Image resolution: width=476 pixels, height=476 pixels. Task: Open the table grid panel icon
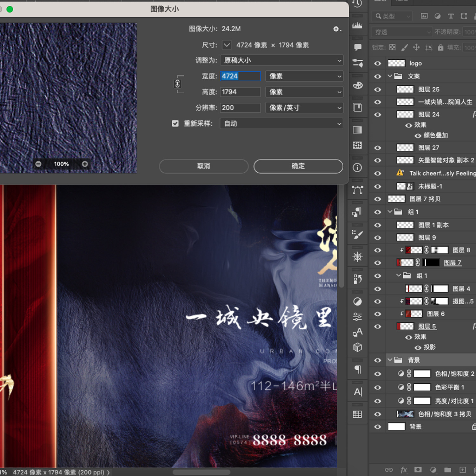coord(357,414)
